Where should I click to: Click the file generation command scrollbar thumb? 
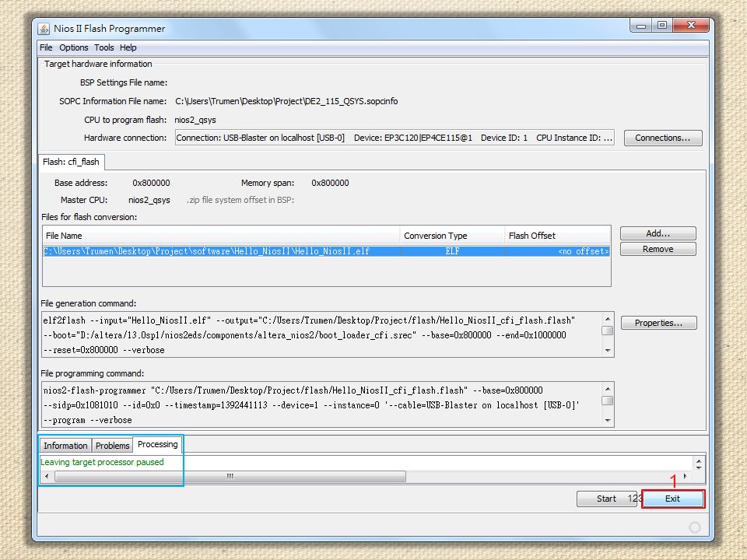pos(608,331)
